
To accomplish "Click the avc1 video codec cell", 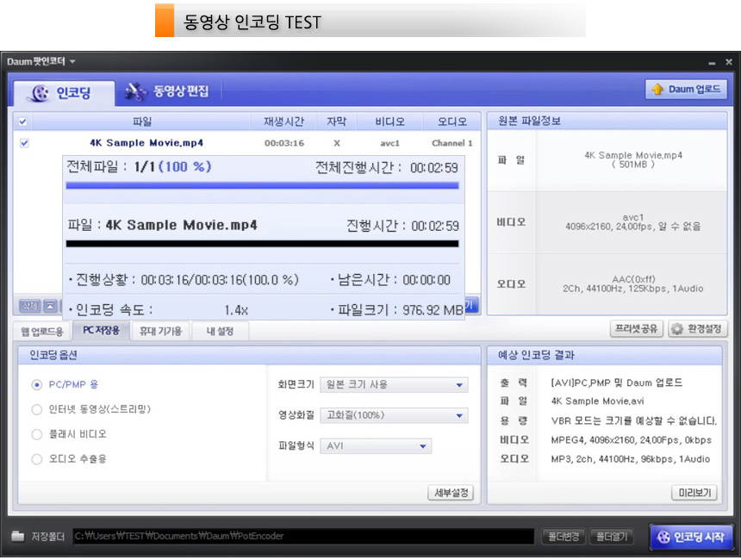I will tap(389, 143).
